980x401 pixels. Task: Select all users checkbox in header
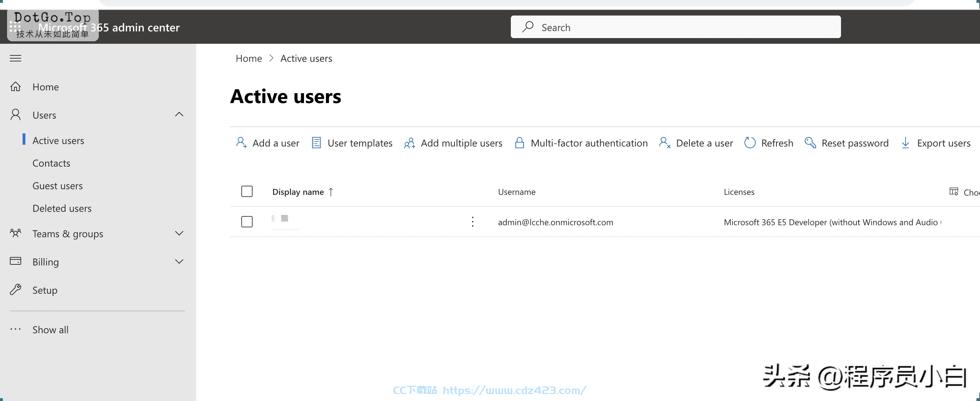click(x=247, y=191)
